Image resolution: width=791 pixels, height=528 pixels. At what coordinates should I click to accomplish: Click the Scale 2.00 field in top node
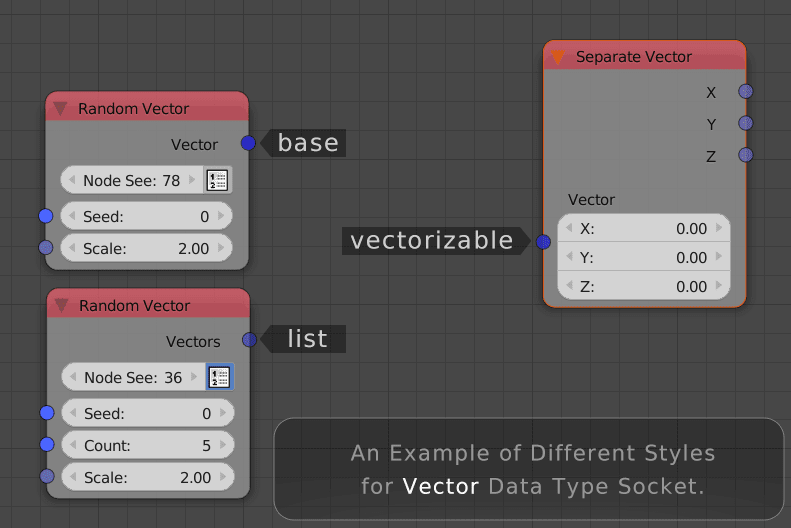(146, 248)
